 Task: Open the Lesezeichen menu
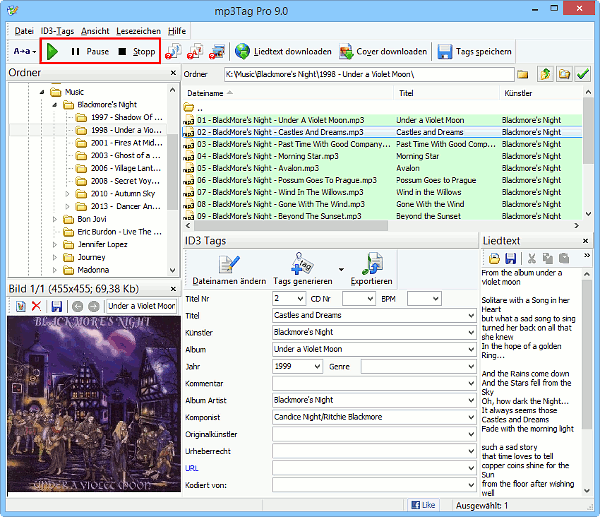click(139, 31)
